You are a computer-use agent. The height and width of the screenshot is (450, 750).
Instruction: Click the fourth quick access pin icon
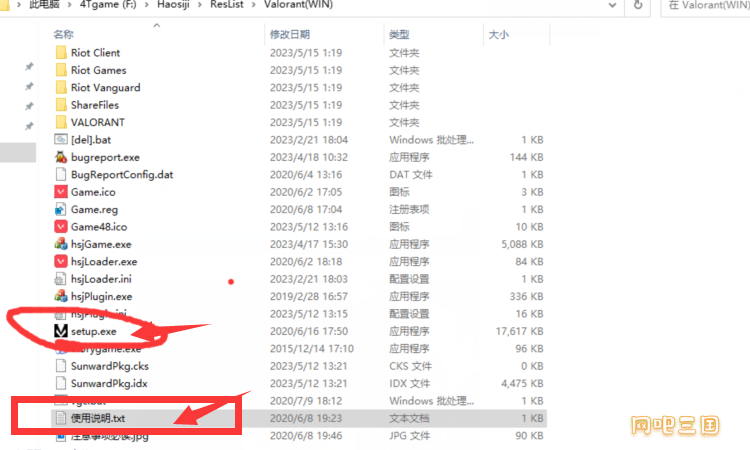point(29,126)
